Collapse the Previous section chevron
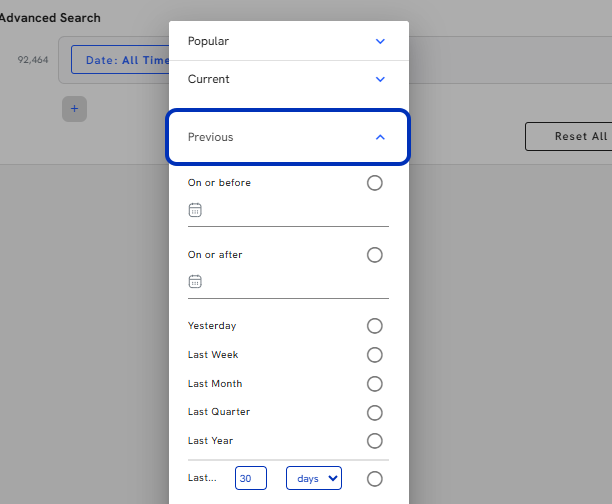 tap(380, 137)
